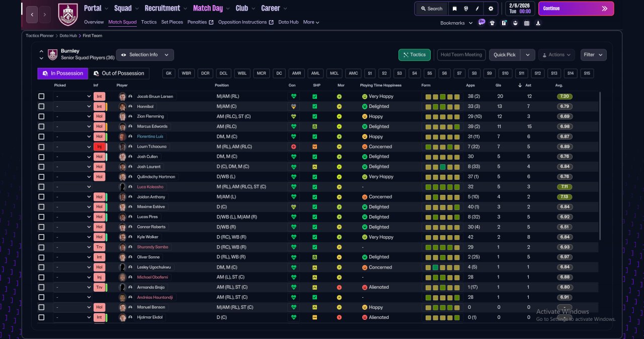644x339 pixels.
Task: Tick the checkbox for Marcus Edwards
Action: 41,126
